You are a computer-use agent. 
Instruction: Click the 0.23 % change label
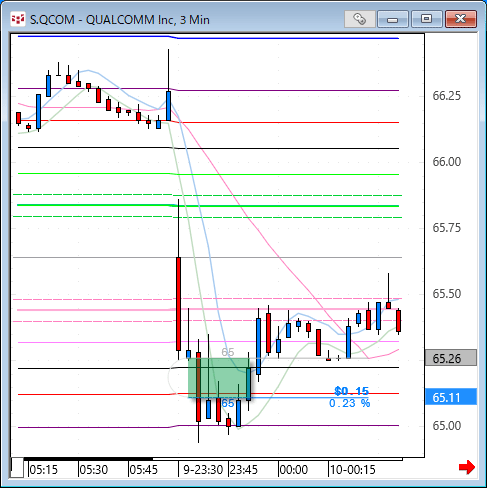click(350, 403)
